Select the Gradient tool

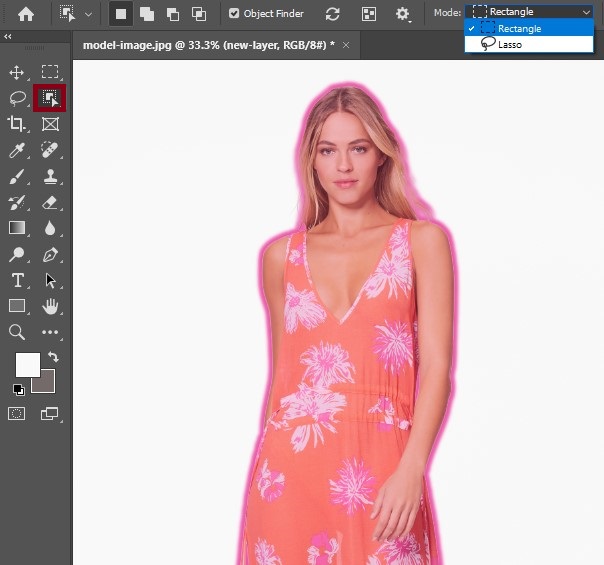pyautogui.click(x=17, y=228)
